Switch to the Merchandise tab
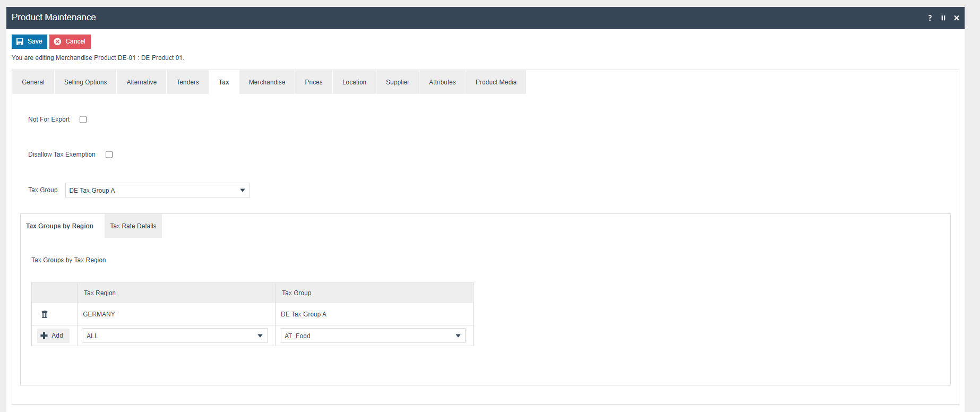 click(x=267, y=82)
